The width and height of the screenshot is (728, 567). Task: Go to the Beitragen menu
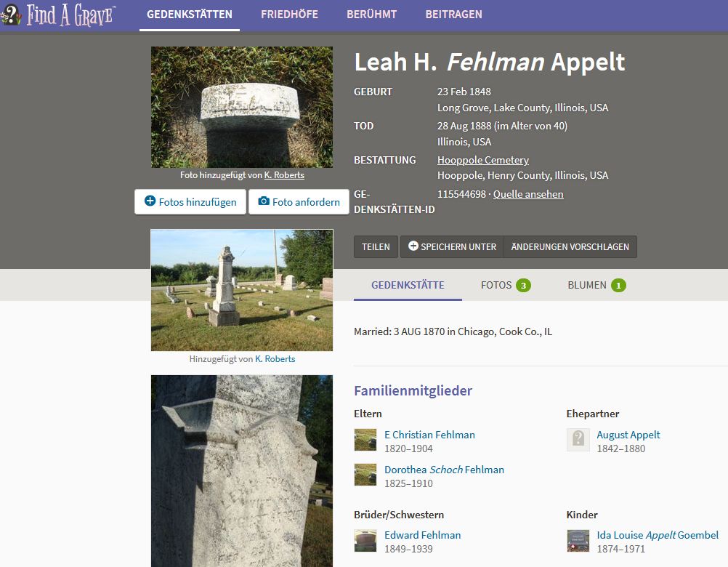(x=453, y=15)
